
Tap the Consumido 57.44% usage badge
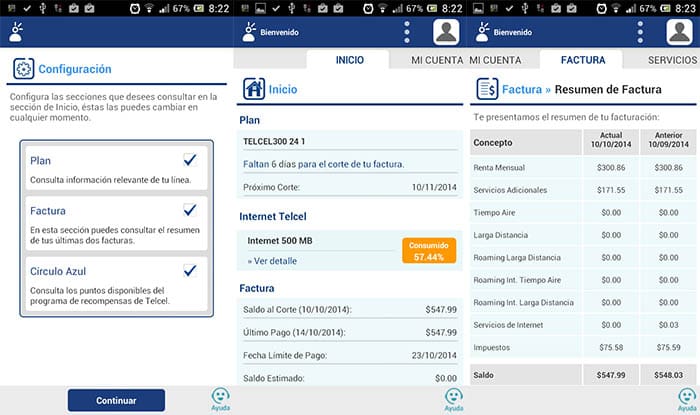click(429, 251)
